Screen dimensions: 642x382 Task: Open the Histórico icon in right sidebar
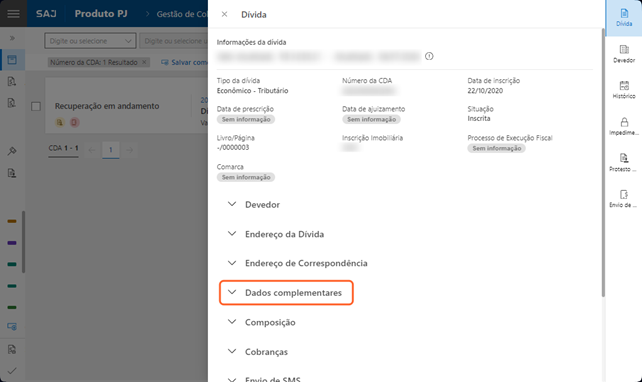pos(624,90)
